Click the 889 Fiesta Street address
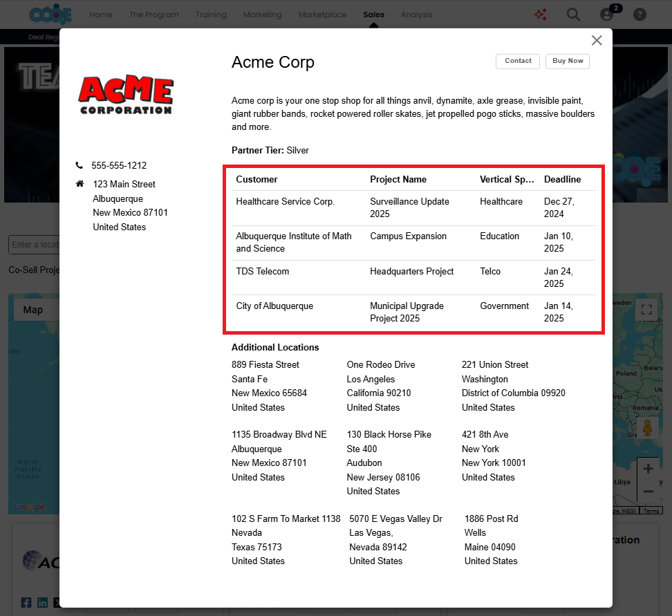672x616 pixels. 269,386
